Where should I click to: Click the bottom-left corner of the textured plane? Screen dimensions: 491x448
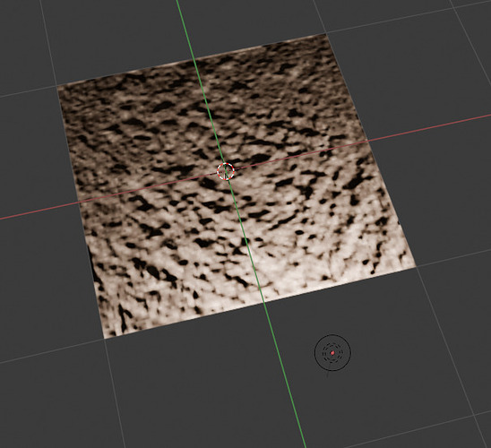pyautogui.click(x=105, y=338)
